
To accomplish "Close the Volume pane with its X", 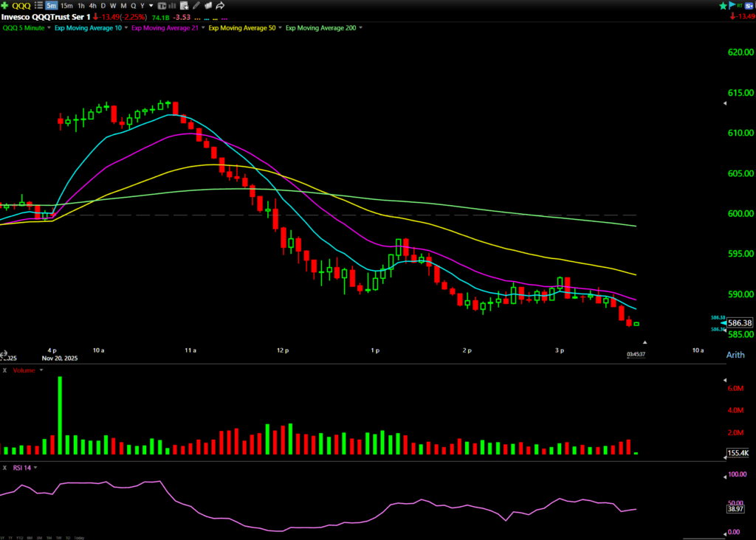I will click(4, 370).
